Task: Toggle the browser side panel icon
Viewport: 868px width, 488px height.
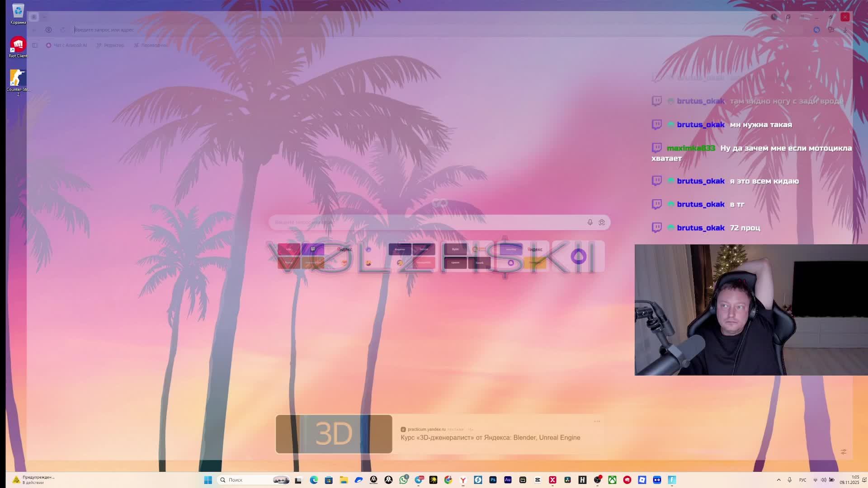Action: 35,45
